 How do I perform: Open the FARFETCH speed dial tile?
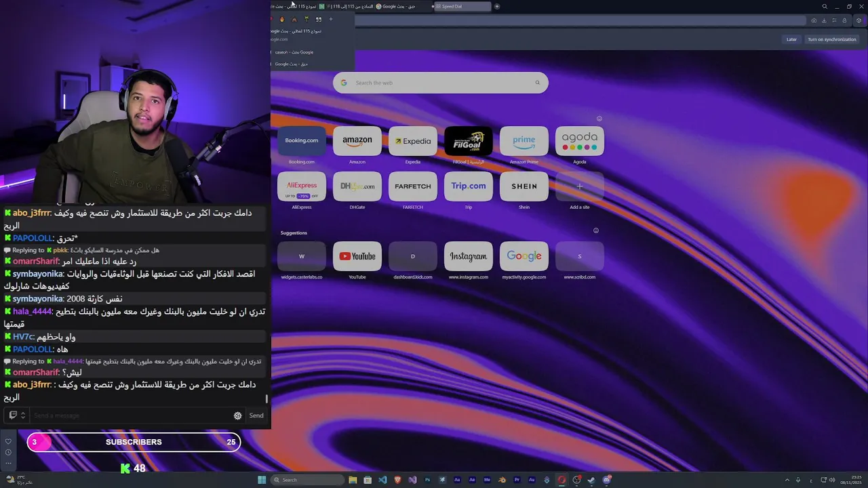pyautogui.click(x=413, y=186)
